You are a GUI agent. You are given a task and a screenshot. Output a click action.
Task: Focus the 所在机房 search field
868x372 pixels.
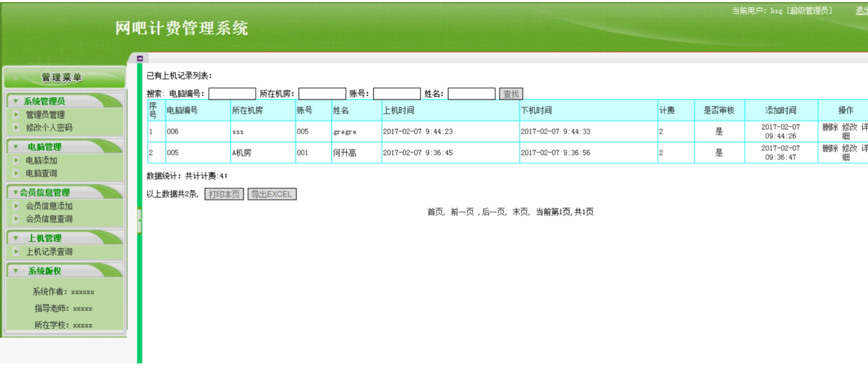(x=323, y=94)
